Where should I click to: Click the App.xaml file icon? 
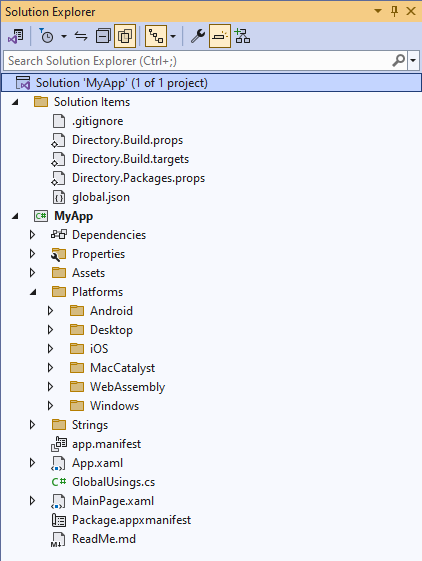(58, 463)
